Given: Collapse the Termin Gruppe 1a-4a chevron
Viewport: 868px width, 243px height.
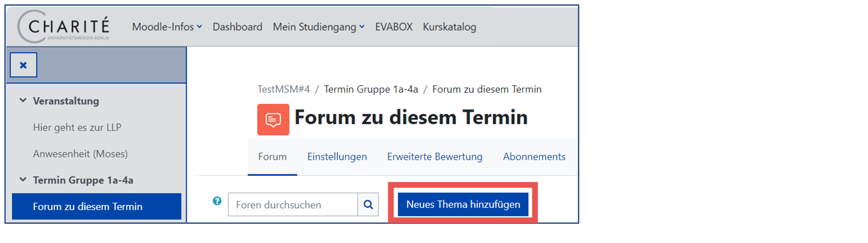Looking at the screenshot, I should point(23,179).
